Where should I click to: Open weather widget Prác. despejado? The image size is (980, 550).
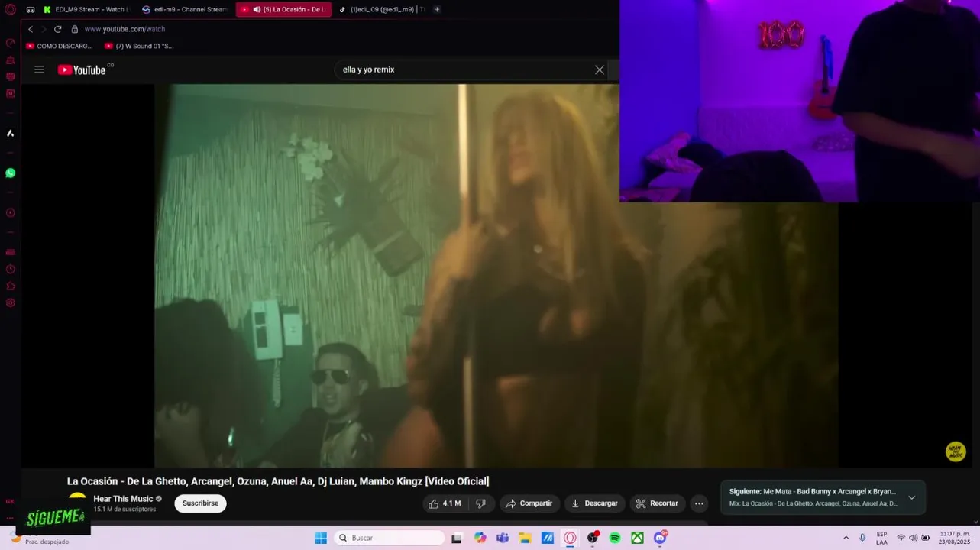(x=38, y=538)
